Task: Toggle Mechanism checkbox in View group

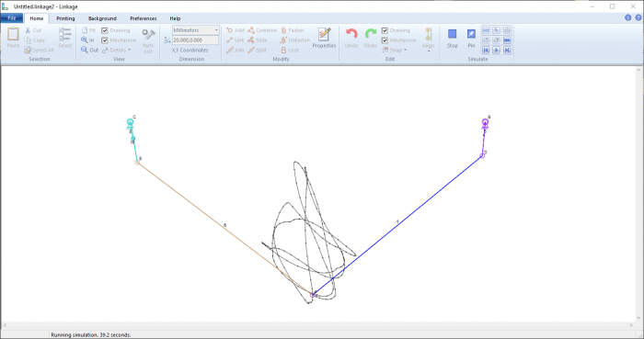Action: coord(105,40)
